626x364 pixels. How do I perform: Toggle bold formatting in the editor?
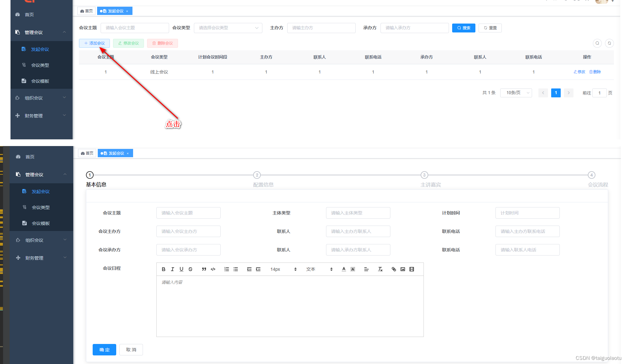(x=164, y=269)
